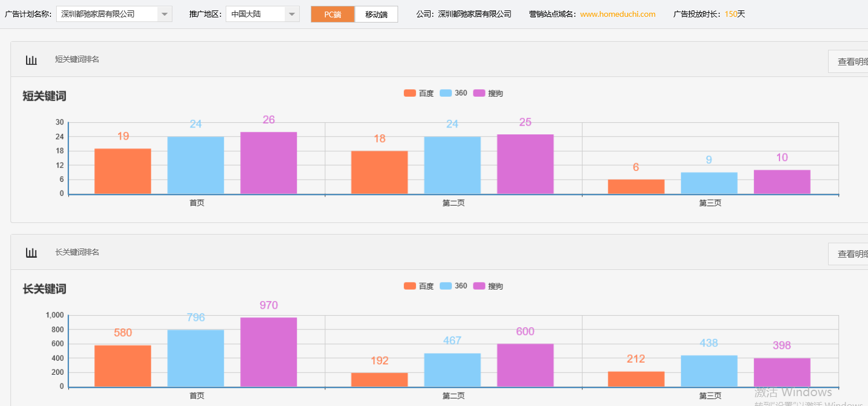Expand the 推广地区 dropdown arrow

(292, 14)
